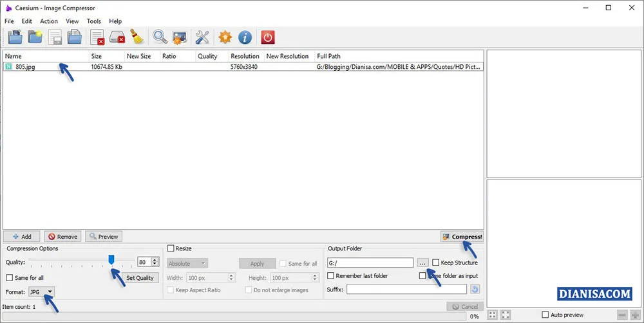This screenshot has height=323, width=644.
Task: Enable the Resize checkbox
Action: click(171, 248)
